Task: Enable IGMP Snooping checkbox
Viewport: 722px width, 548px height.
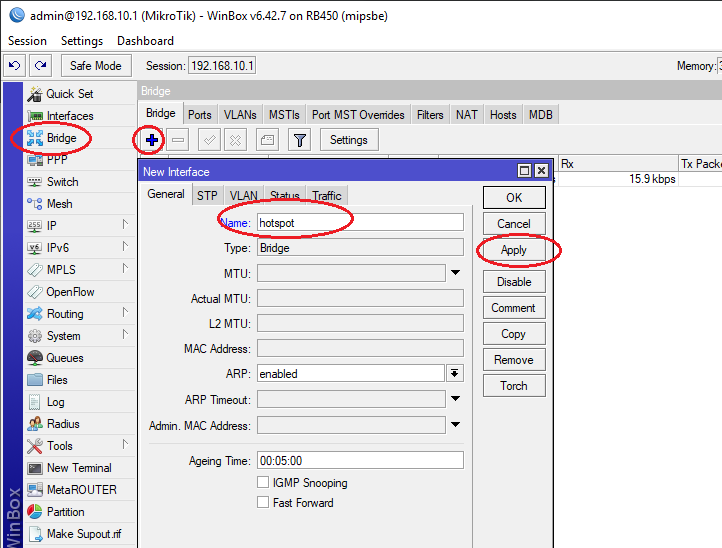Action: [263, 482]
